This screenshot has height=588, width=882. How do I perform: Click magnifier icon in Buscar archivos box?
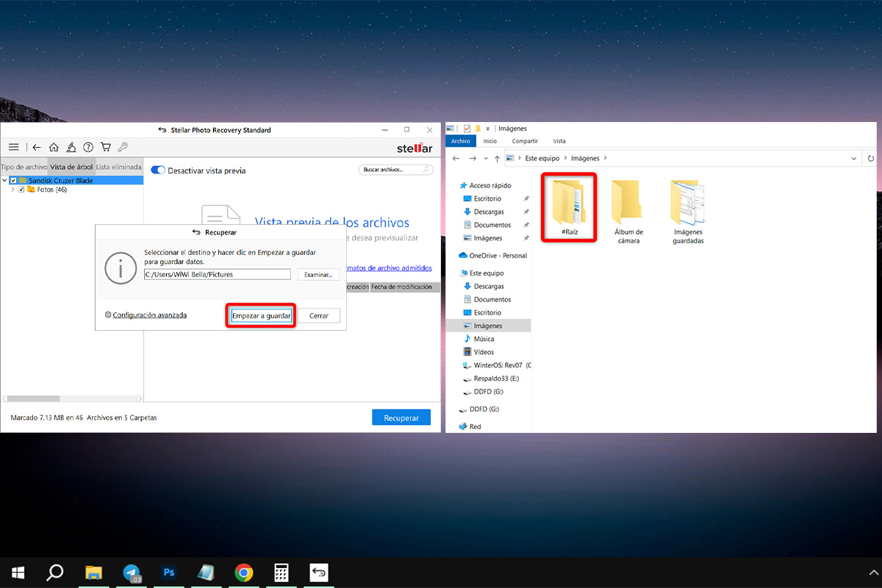(427, 170)
